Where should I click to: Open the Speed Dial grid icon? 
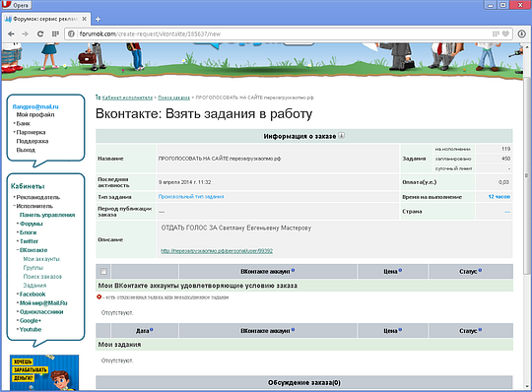click(x=55, y=33)
